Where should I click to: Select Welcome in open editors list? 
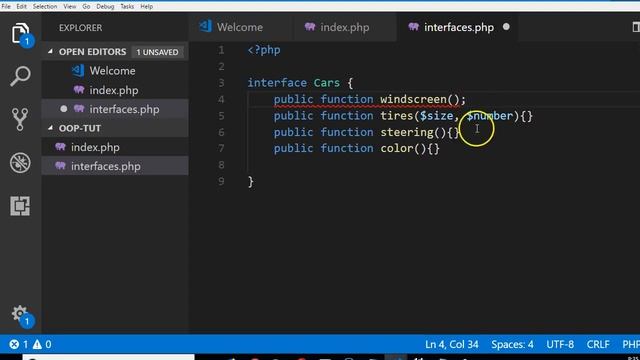click(x=115, y=71)
